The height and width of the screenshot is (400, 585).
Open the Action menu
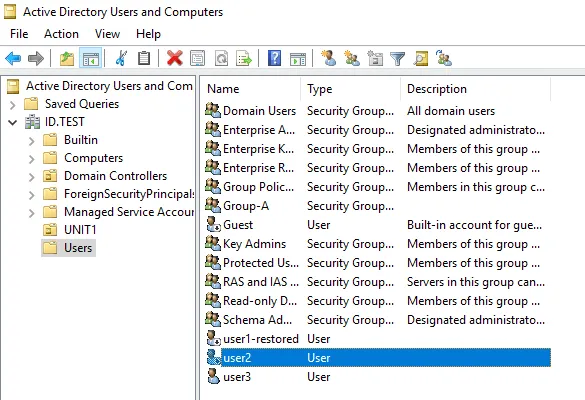point(61,34)
